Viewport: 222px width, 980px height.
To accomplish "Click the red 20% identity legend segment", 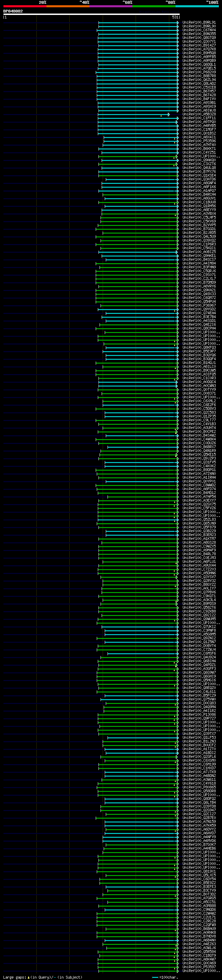I will [x=25, y=6].
